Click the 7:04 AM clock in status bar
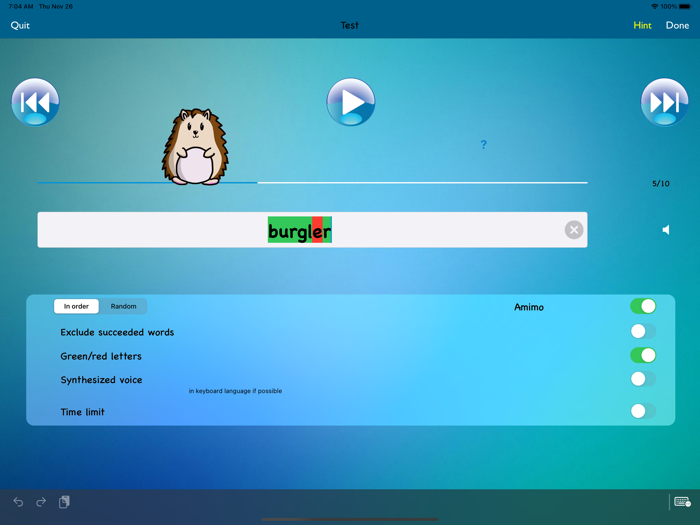 [x=21, y=6]
